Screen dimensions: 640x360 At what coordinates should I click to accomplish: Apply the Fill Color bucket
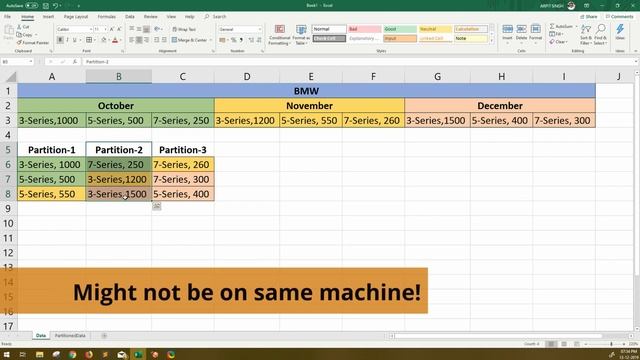[104, 40]
